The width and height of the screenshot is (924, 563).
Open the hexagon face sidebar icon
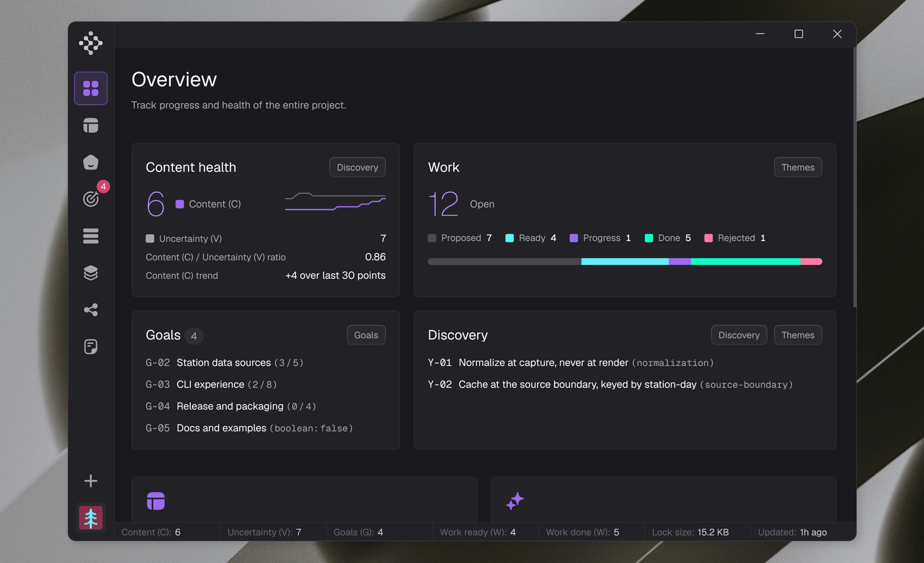(91, 163)
